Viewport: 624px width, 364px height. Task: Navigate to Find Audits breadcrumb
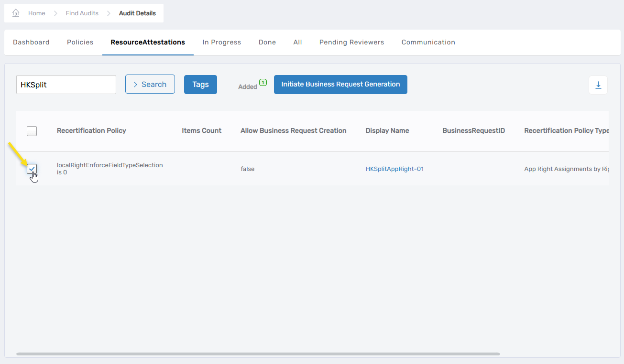(82, 13)
